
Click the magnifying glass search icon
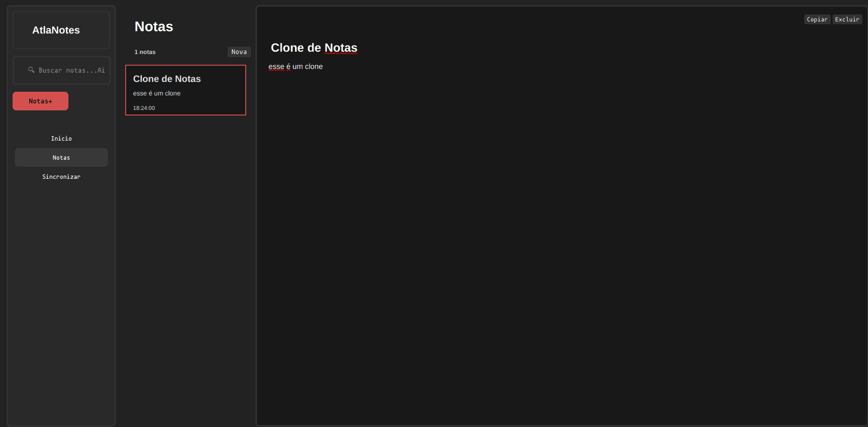pos(31,70)
